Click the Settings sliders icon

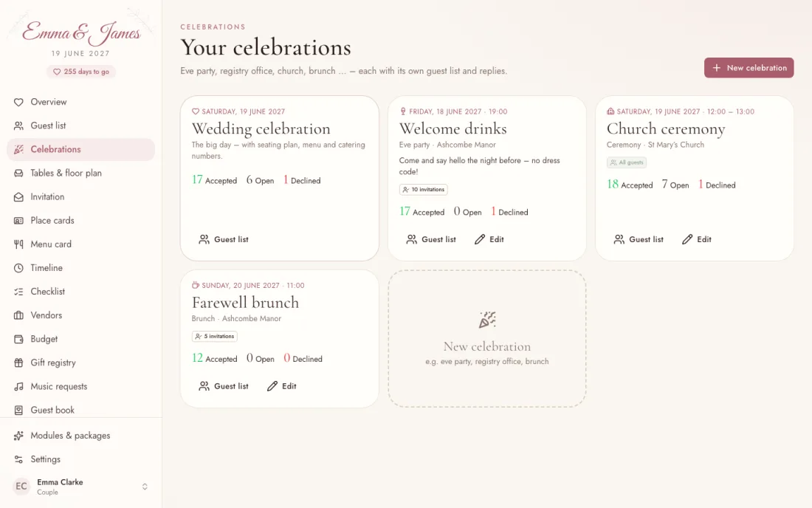pyautogui.click(x=18, y=459)
